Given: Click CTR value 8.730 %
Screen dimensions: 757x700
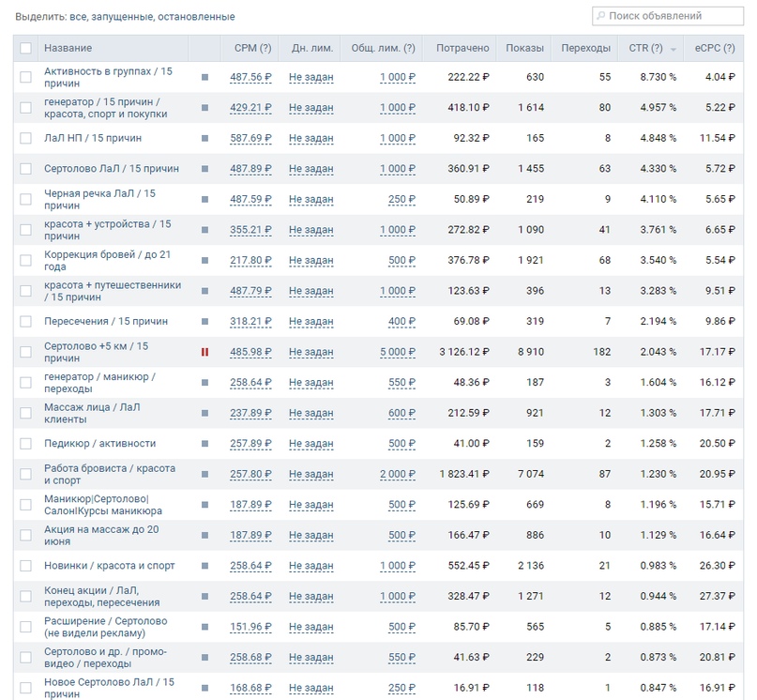Looking at the screenshot, I should pyautogui.click(x=658, y=77).
